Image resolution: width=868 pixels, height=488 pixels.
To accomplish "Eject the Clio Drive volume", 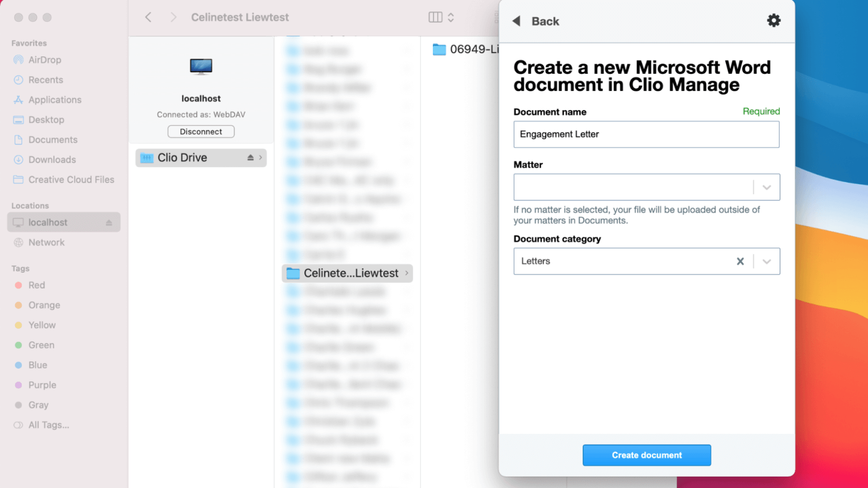I will (x=250, y=158).
